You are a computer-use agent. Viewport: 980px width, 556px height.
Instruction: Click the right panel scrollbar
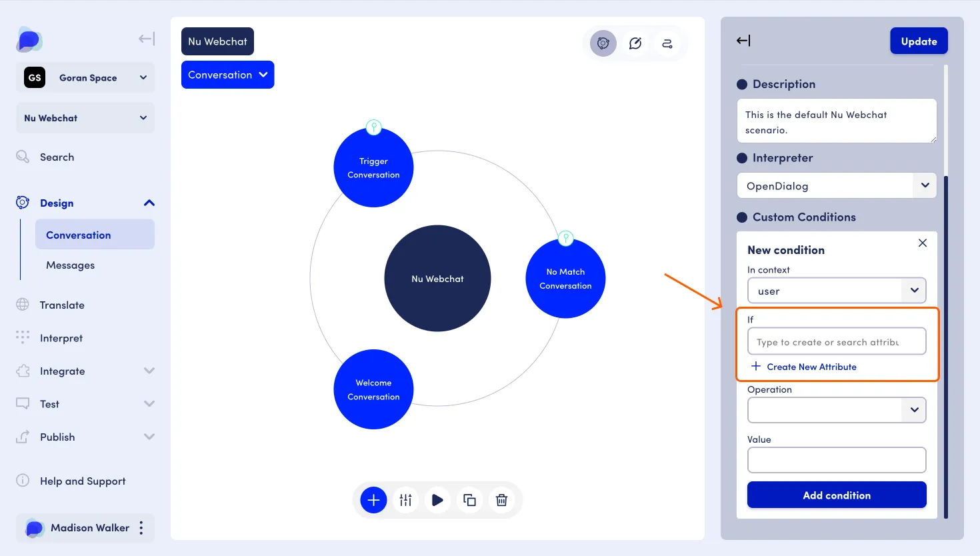coord(945,347)
